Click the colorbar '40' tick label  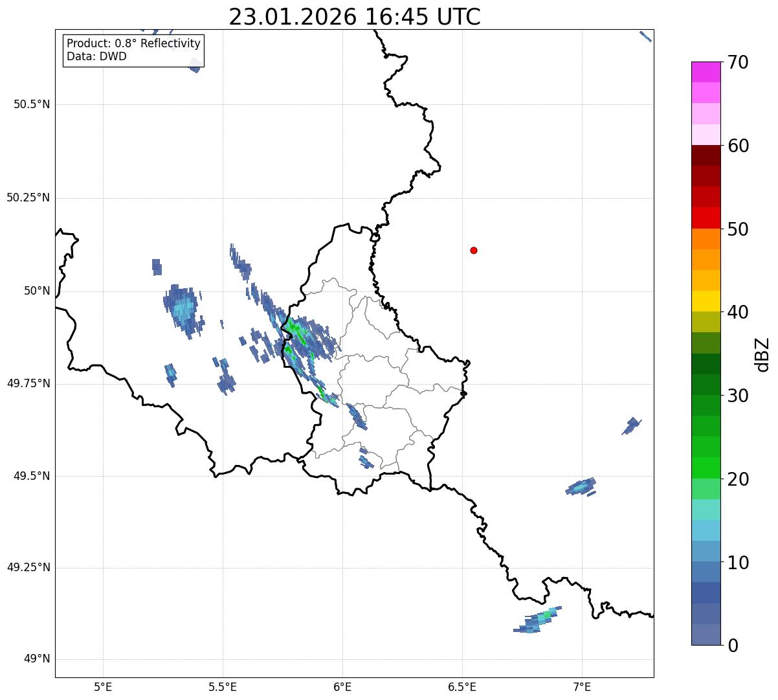pyautogui.click(x=738, y=312)
